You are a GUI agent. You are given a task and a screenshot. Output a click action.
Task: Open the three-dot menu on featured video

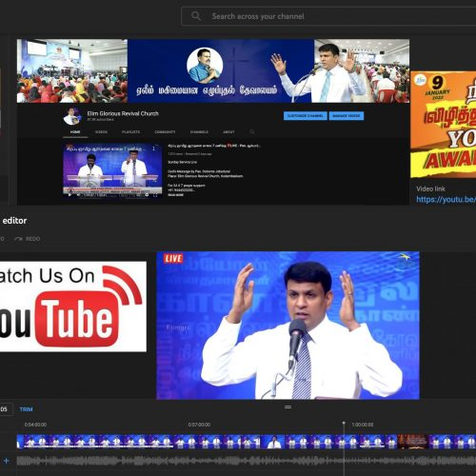pos(154,149)
